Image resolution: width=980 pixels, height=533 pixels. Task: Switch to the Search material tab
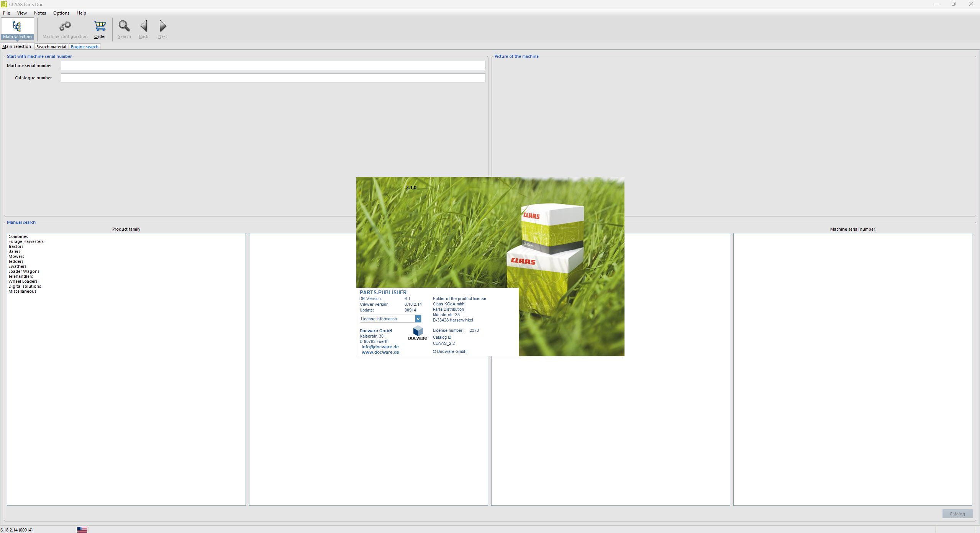tap(51, 46)
